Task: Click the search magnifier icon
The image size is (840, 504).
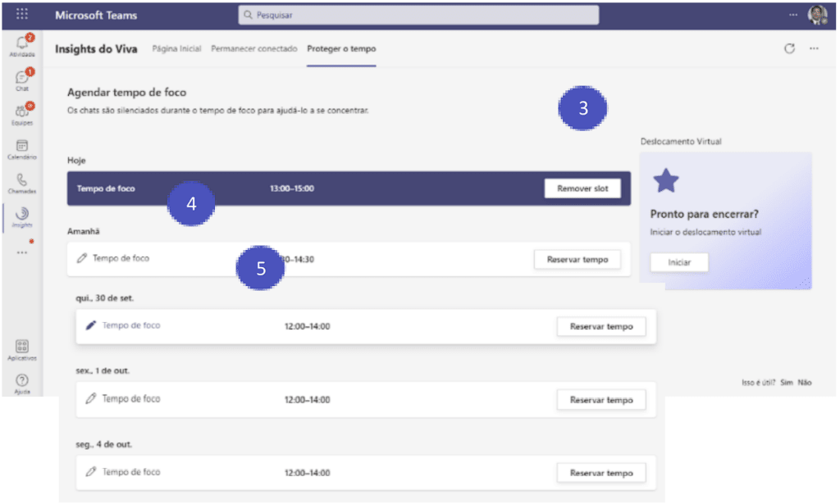Action: (x=248, y=15)
